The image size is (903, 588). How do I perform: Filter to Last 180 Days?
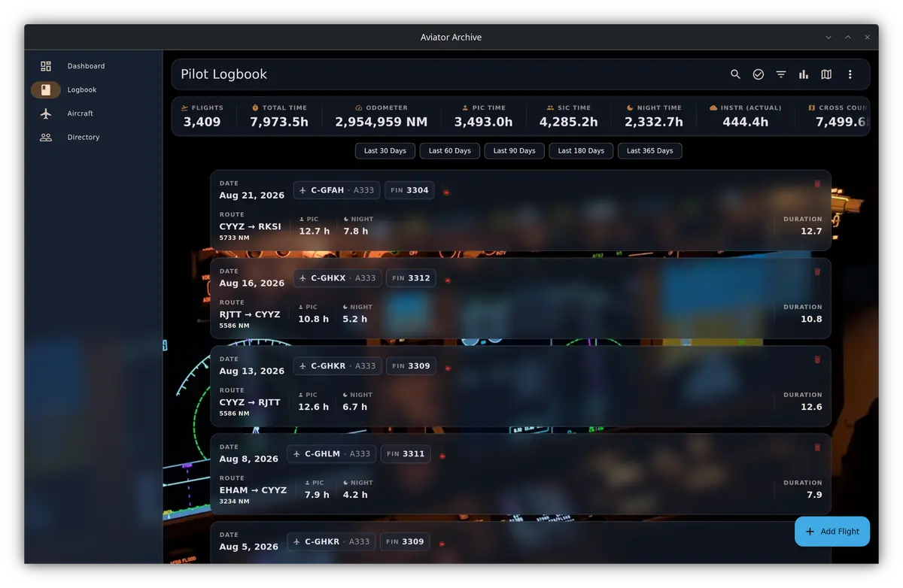581,151
